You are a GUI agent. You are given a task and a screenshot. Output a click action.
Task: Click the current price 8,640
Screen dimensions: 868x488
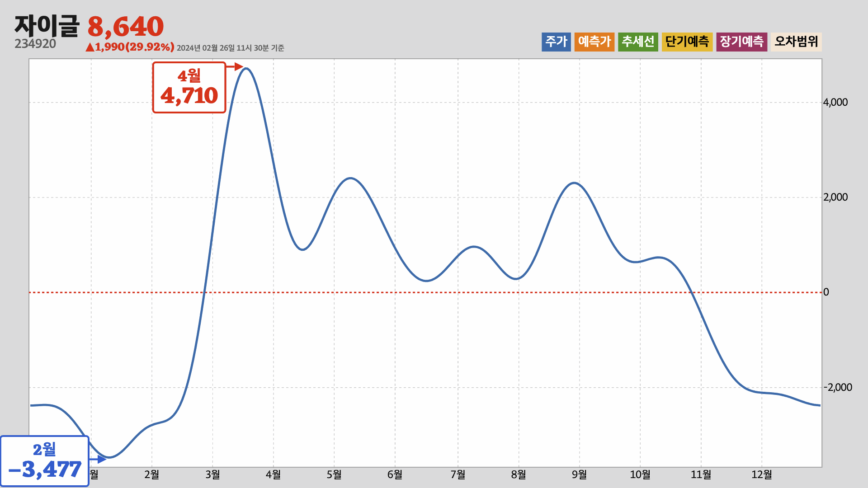click(x=126, y=27)
